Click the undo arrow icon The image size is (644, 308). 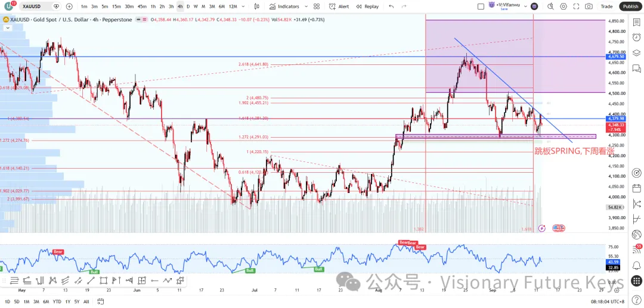click(x=391, y=7)
